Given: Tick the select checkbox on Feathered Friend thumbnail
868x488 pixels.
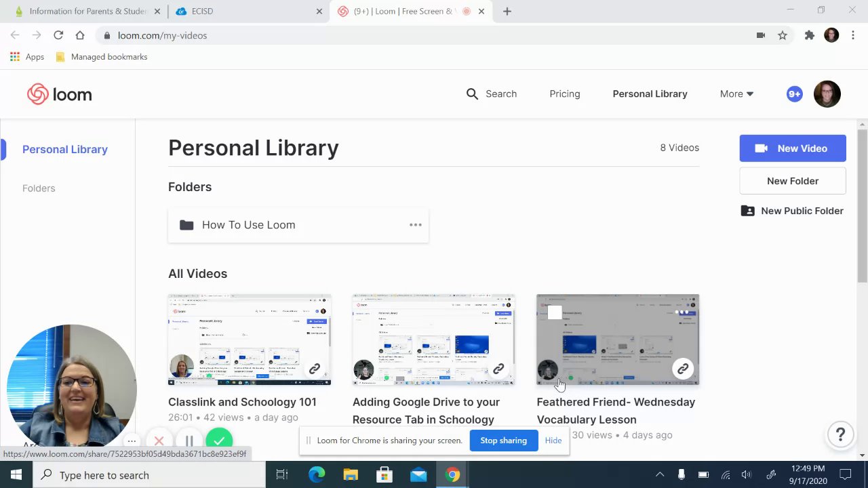Looking at the screenshot, I should click(x=555, y=312).
